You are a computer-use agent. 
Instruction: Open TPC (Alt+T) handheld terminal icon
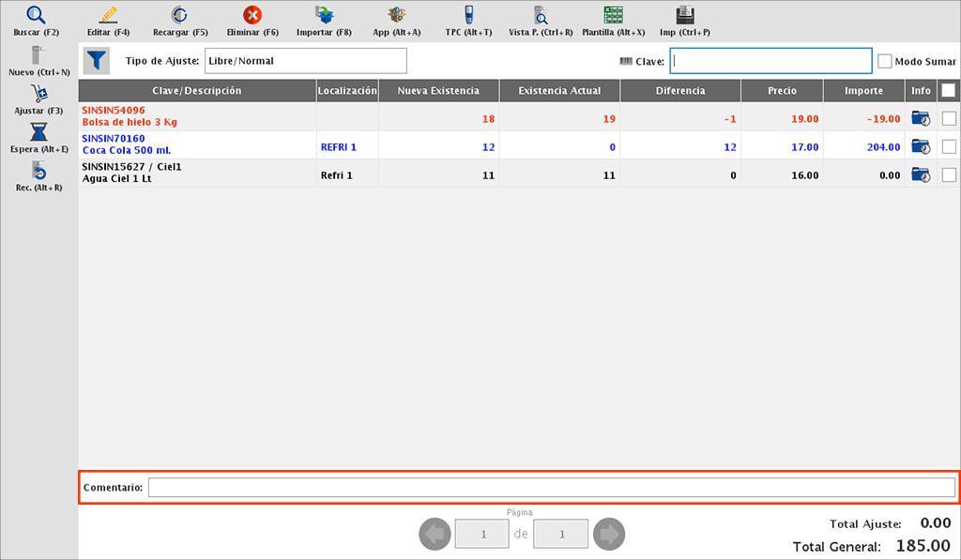point(468,16)
